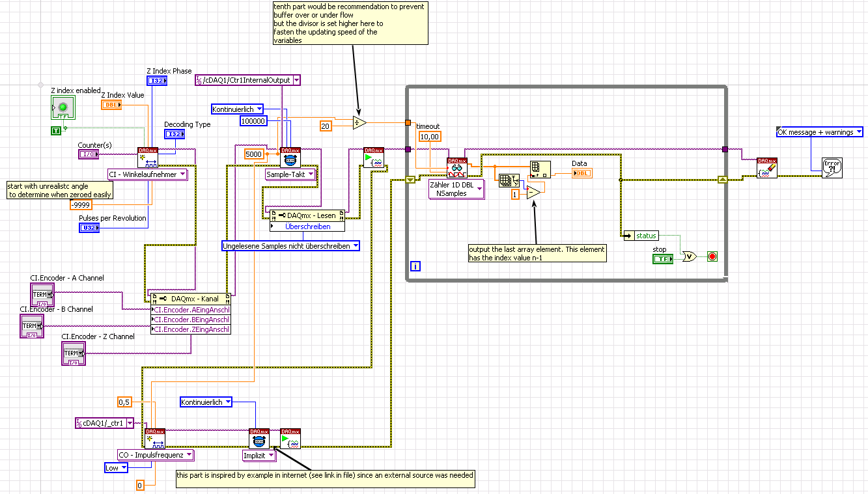Open the Kontinuierlich selector above the Implizit timing node

pyautogui.click(x=206, y=402)
